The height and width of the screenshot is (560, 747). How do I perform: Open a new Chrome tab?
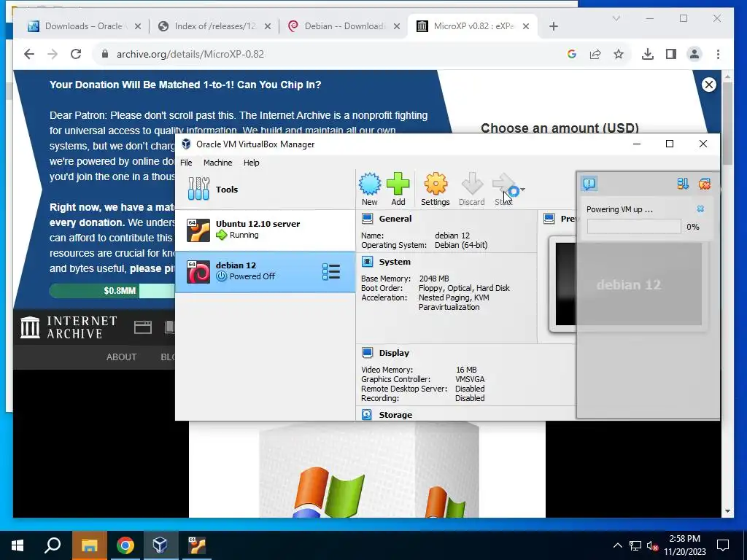click(553, 26)
